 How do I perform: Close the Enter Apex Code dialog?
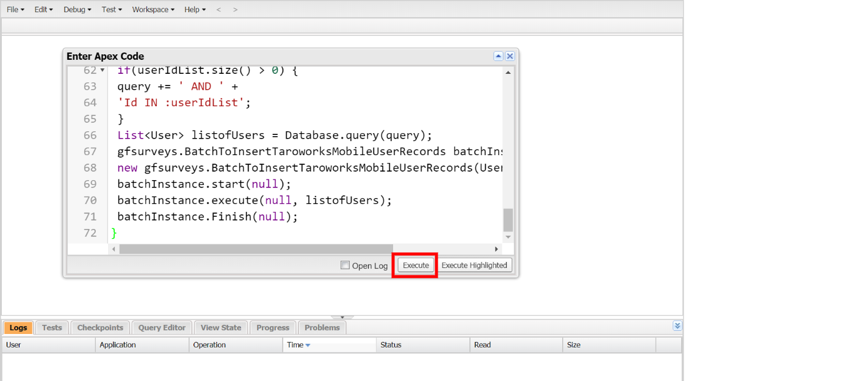click(x=510, y=56)
